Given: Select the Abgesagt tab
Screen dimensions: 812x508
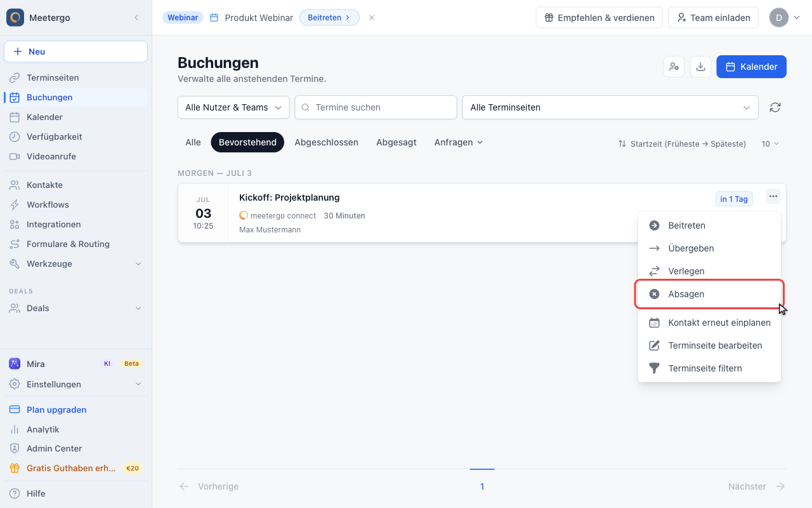Looking at the screenshot, I should (396, 142).
